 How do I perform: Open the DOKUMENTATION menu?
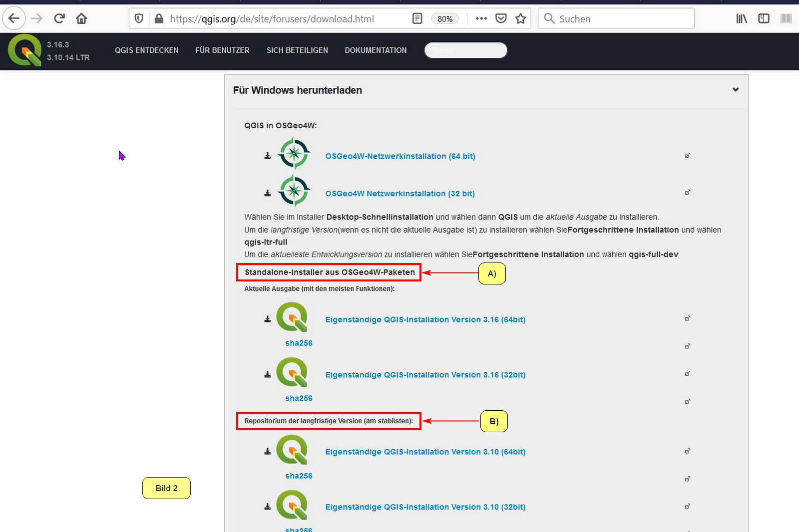coord(376,50)
